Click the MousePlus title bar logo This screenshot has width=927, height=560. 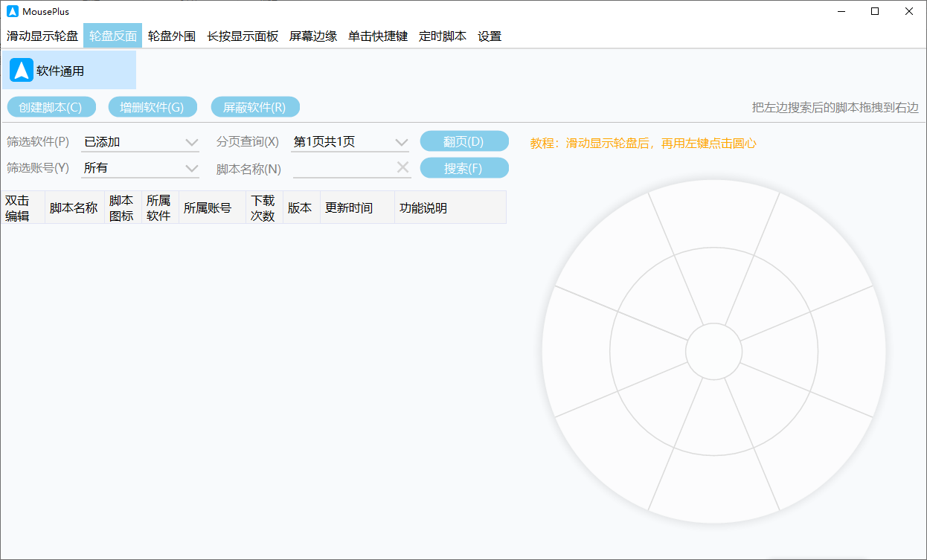(x=13, y=11)
